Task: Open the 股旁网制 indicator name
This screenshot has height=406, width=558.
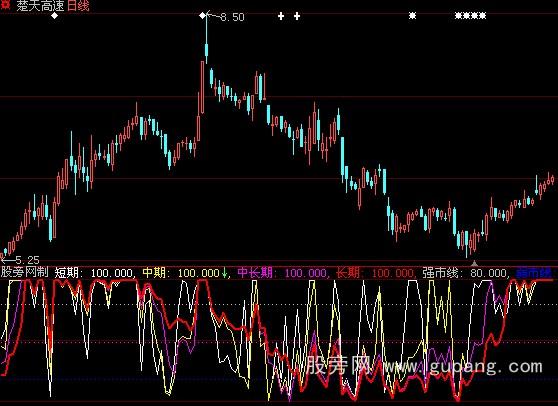Action: [25, 273]
